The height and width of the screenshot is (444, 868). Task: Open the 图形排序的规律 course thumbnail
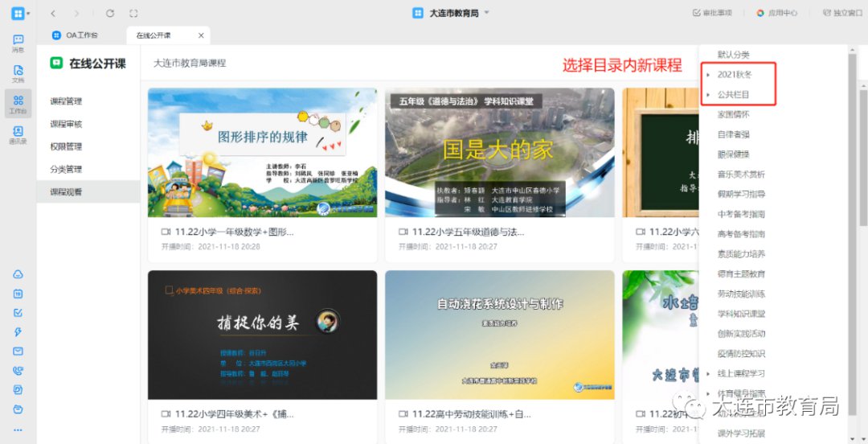[262, 153]
